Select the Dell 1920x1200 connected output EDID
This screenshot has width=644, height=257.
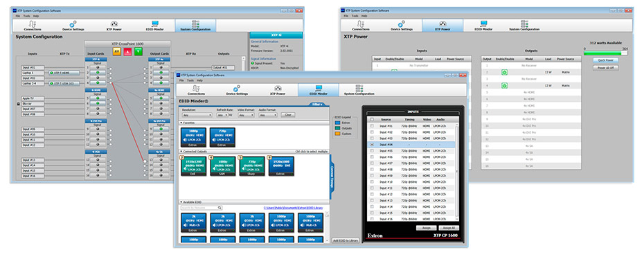193,166
